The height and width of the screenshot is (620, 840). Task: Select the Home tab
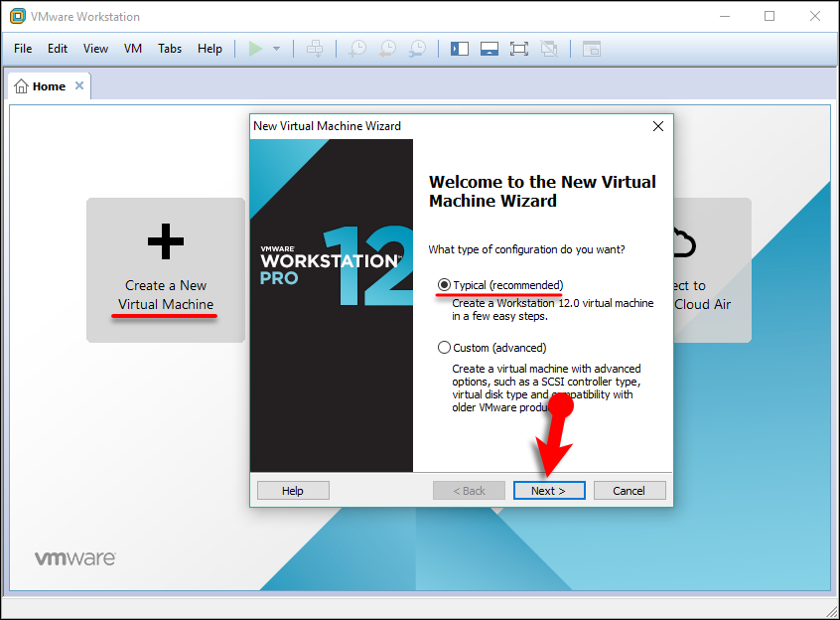(x=49, y=86)
